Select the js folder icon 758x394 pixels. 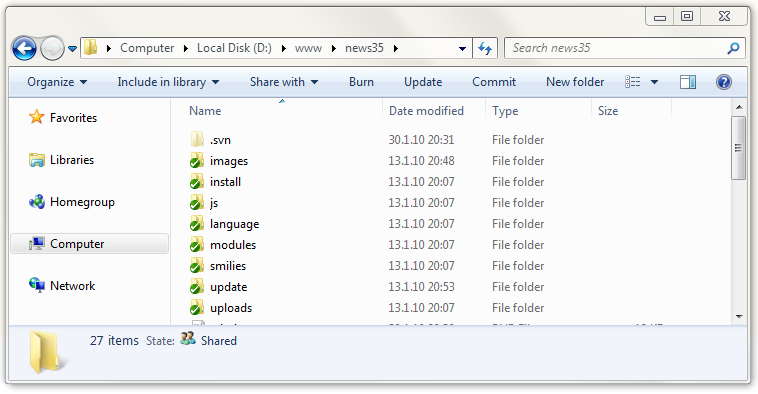[197, 203]
